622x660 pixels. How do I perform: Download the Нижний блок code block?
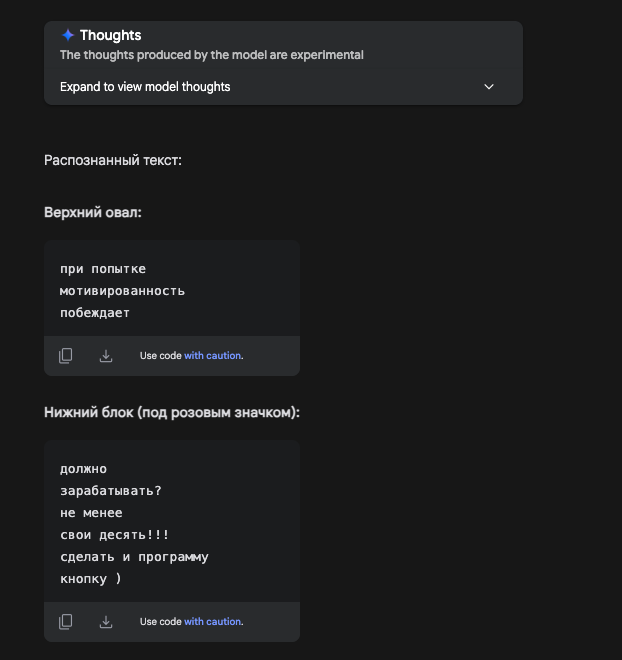click(106, 622)
